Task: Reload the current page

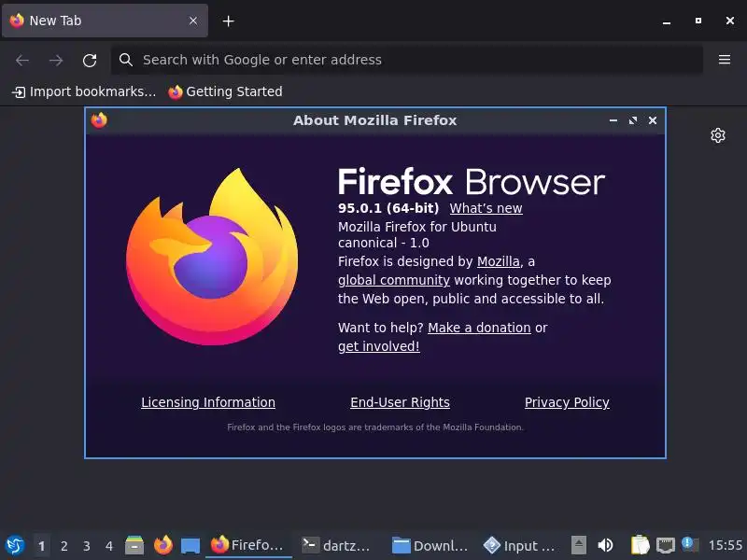Action: pos(90,60)
